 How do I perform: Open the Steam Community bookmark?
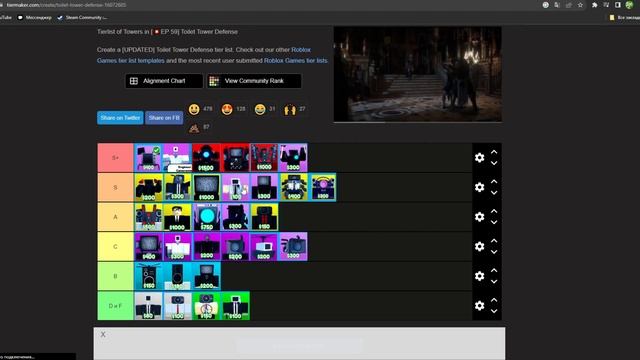pos(82,18)
